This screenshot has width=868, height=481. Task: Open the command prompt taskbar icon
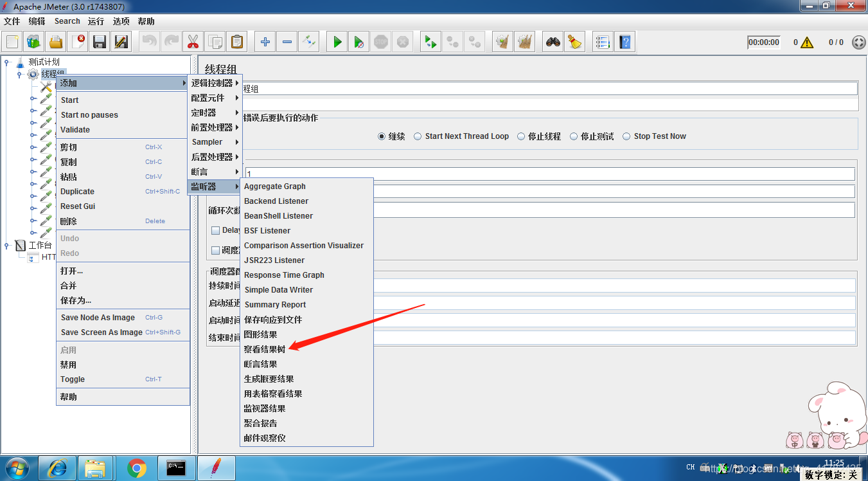(x=176, y=468)
